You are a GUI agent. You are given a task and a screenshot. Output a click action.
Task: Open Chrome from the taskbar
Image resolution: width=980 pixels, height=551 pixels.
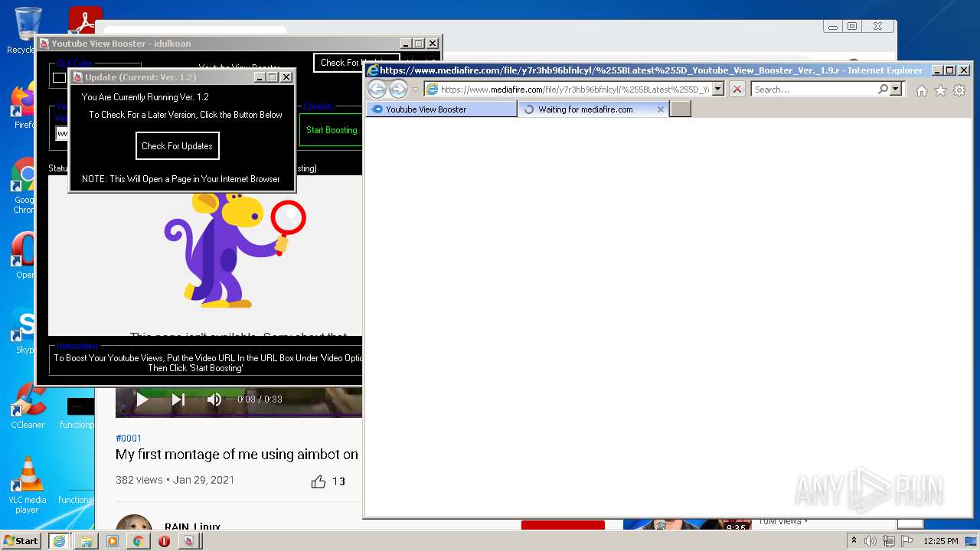(x=138, y=541)
